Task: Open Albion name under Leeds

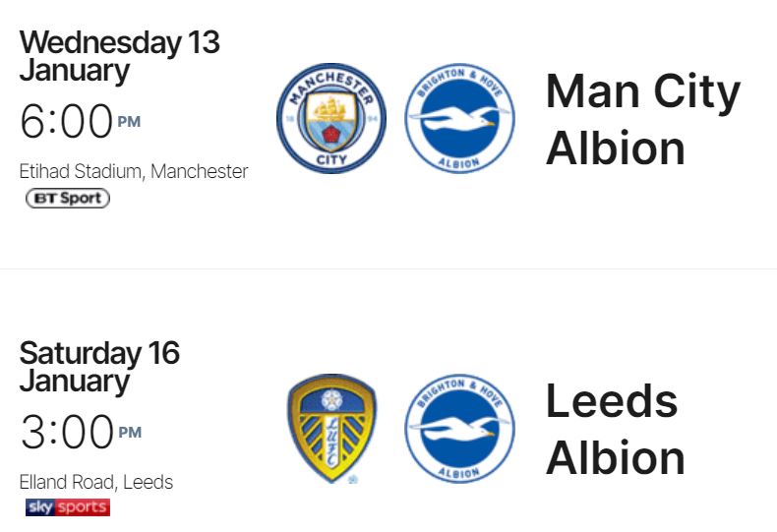Action: click(616, 458)
